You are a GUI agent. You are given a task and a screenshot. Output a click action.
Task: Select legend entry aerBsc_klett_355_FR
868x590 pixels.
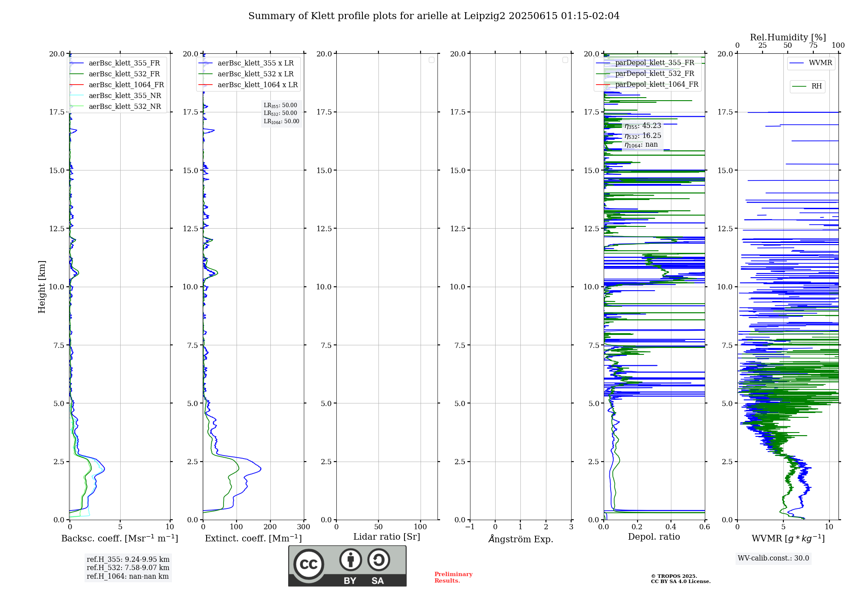pyautogui.click(x=124, y=63)
